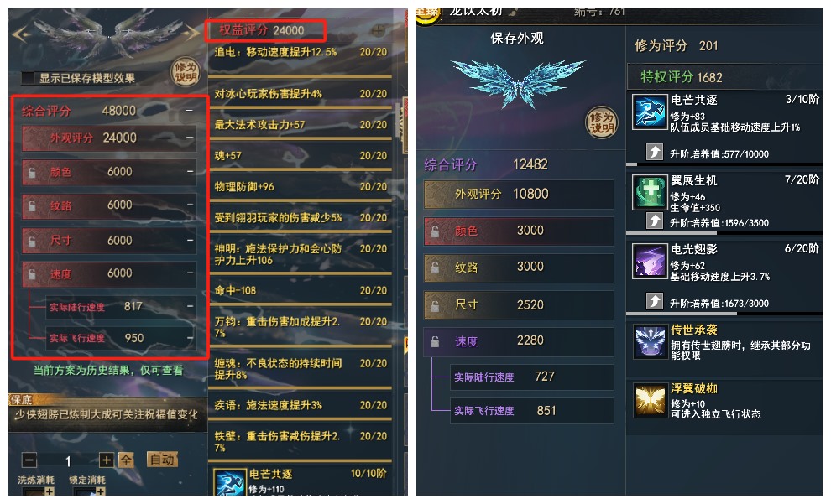This screenshot has height=504, width=831.
Task: Increase quantity with the plus stepper
Action: click(x=106, y=460)
